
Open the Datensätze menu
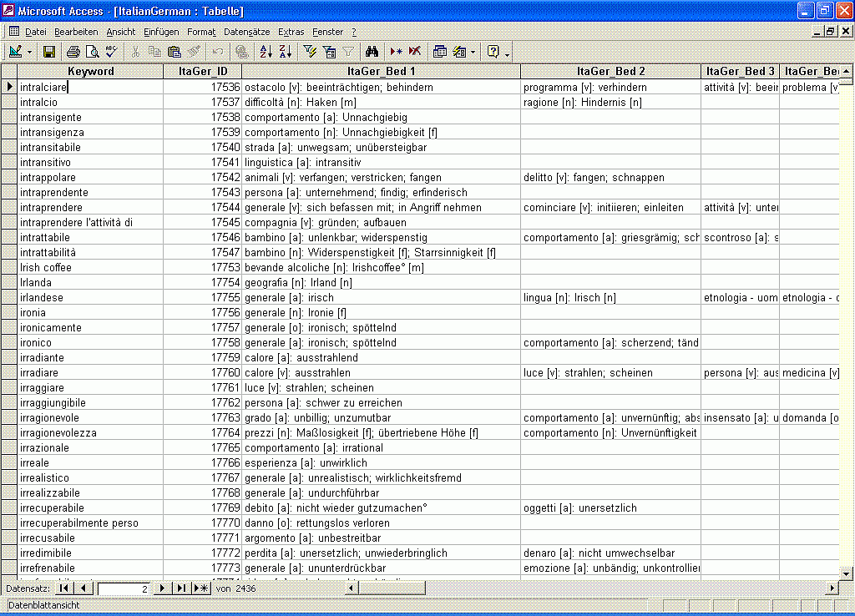click(246, 33)
